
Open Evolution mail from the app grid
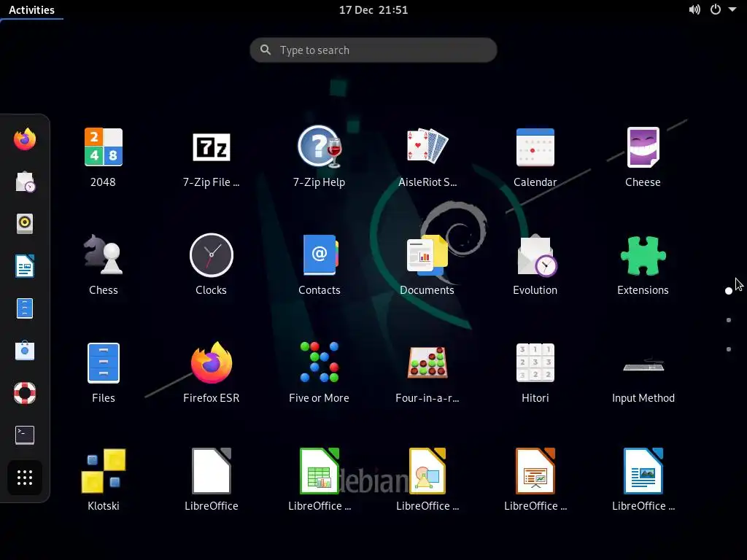click(536, 254)
